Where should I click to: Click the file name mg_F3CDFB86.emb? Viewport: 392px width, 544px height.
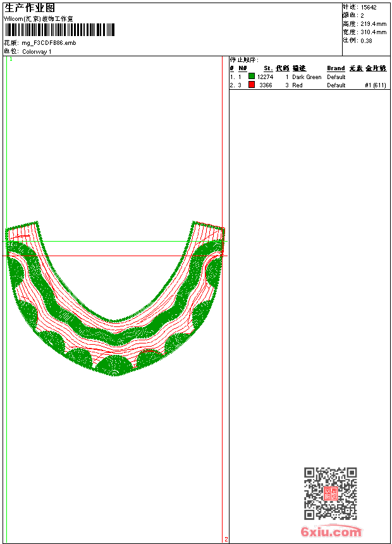coord(49,43)
